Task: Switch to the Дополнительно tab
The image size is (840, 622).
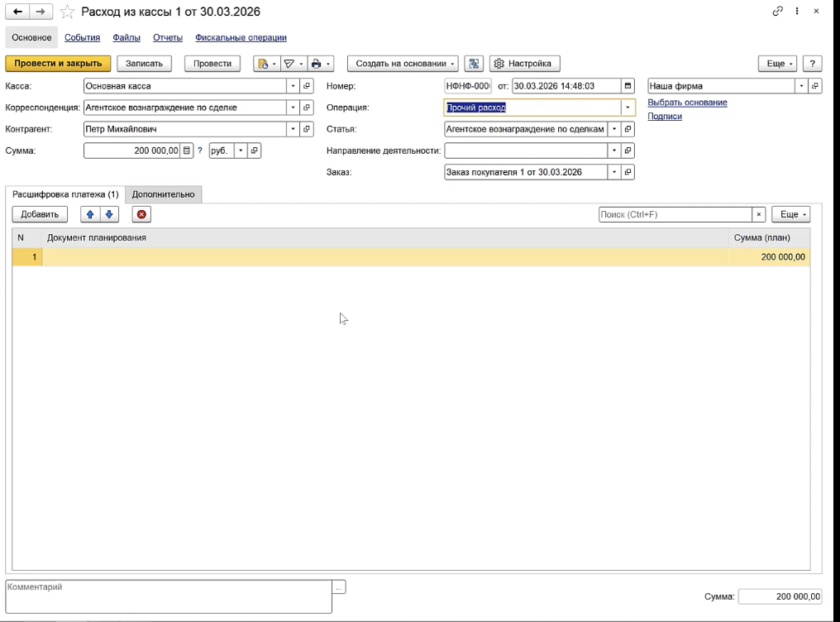Action: tap(164, 194)
